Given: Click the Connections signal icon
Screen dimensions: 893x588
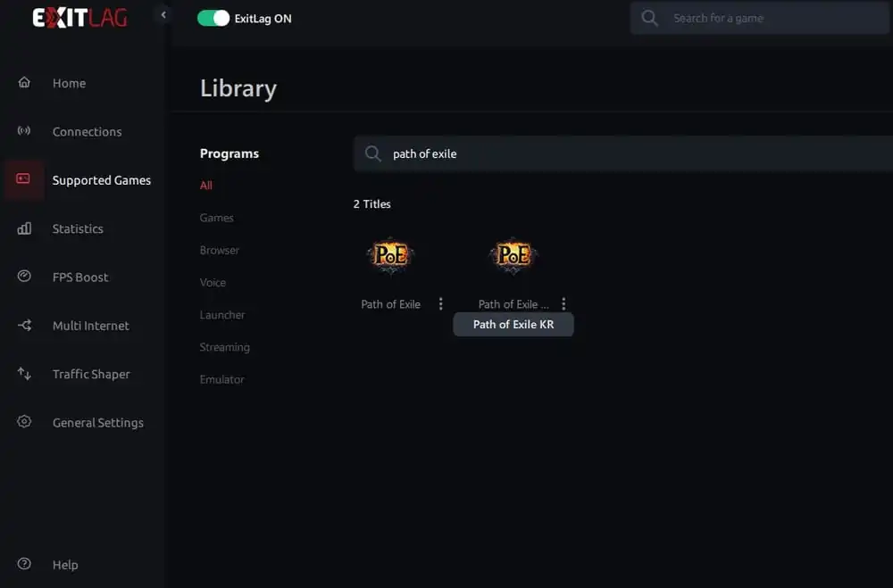Looking at the screenshot, I should pos(24,131).
